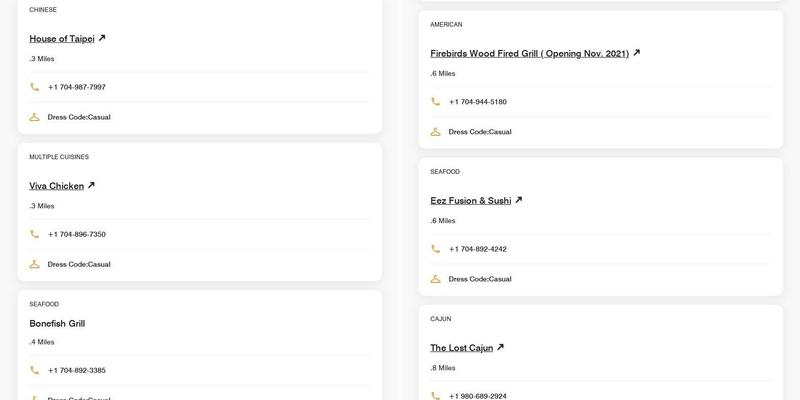Open Firebirds Wood Fired Grill link
The image size is (800, 400).
pyautogui.click(x=529, y=54)
